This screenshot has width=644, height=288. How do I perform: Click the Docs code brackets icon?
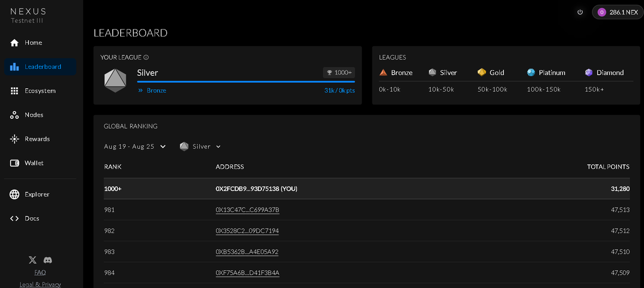pos(14,218)
